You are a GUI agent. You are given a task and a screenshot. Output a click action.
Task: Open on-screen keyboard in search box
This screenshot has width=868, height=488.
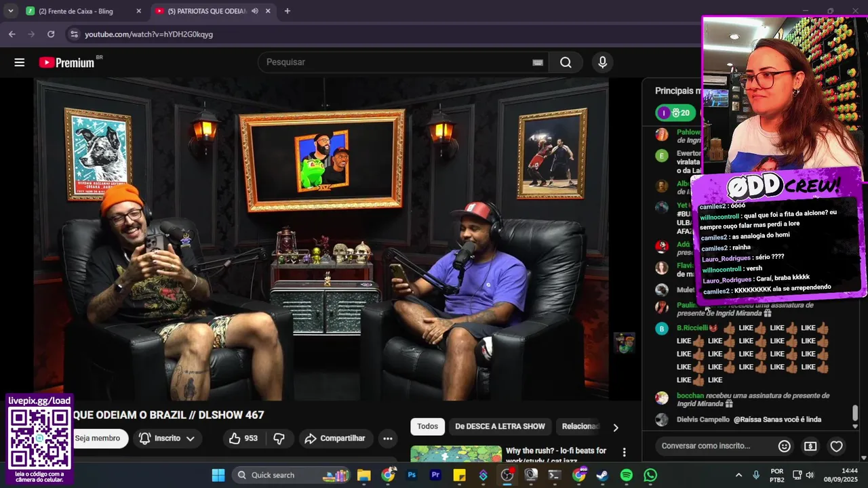[538, 62]
